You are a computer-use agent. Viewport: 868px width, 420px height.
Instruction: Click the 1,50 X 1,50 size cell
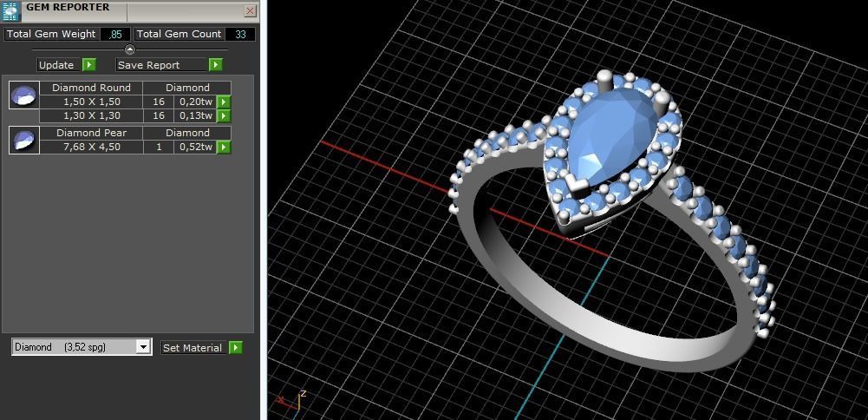tap(91, 102)
